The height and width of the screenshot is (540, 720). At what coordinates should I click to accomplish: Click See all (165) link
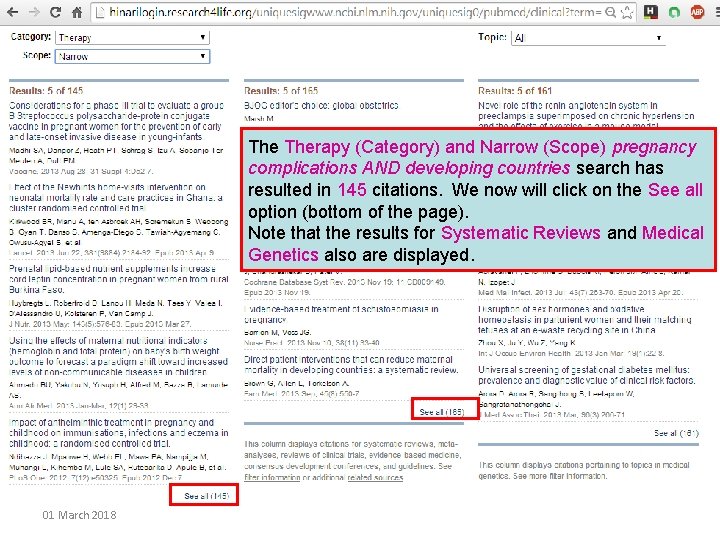[442, 412]
